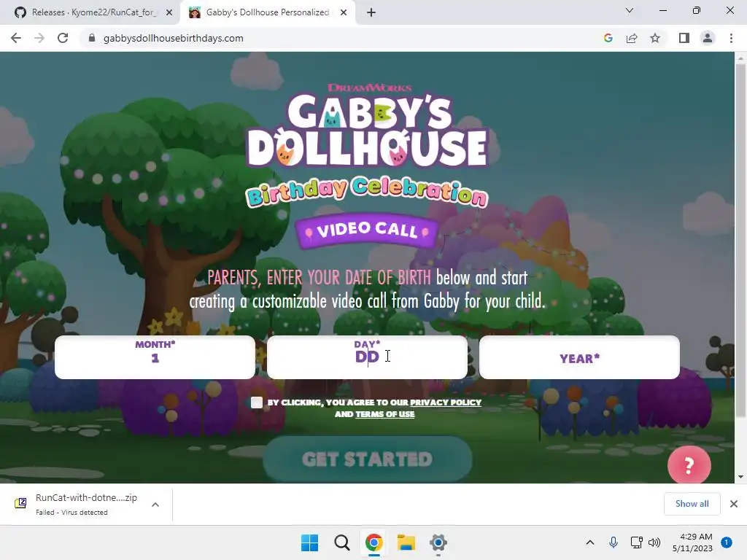This screenshot has width=747, height=560.
Task: Open Windows taskbar search
Action: click(x=341, y=542)
